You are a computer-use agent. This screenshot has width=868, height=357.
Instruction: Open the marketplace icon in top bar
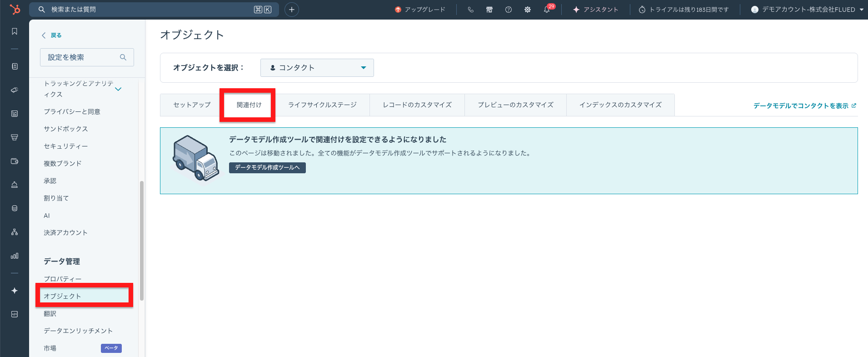(489, 10)
